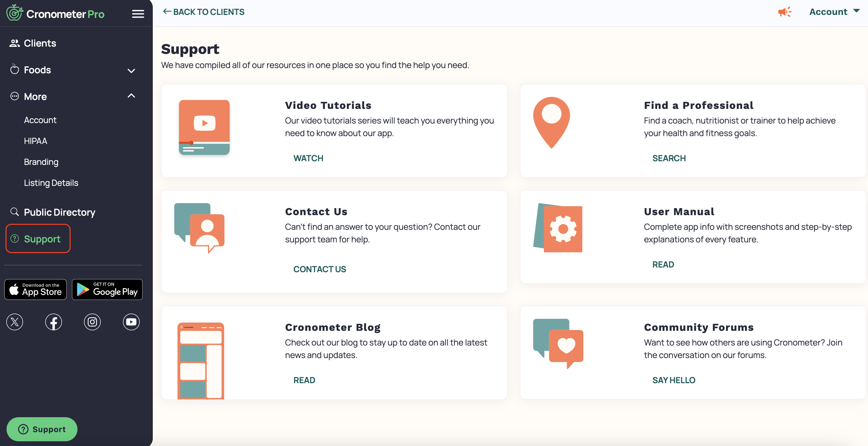Click the Public Directory search icon

tap(14, 212)
